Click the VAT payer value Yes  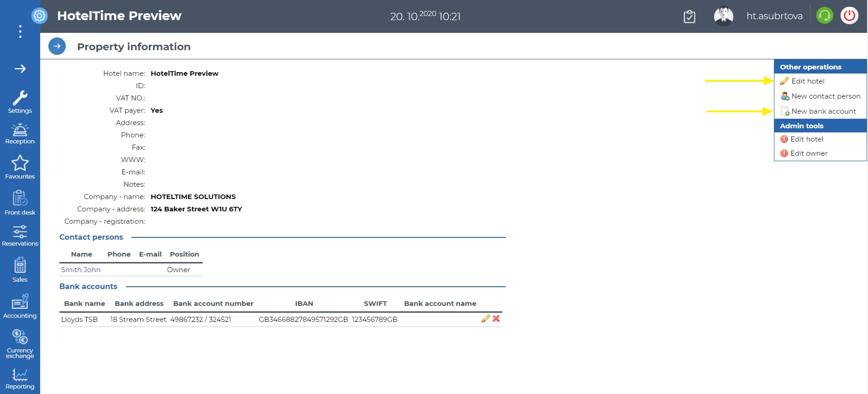pyautogui.click(x=157, y=110)
